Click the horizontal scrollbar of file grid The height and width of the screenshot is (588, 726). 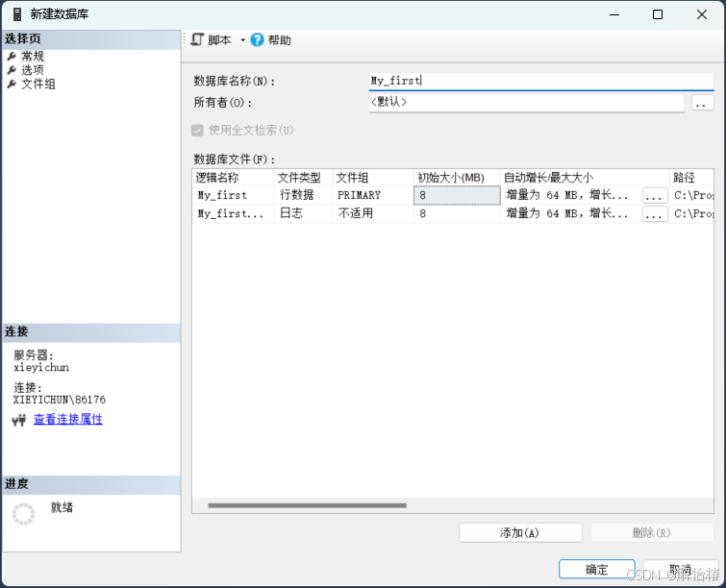(x=307, y=505)
